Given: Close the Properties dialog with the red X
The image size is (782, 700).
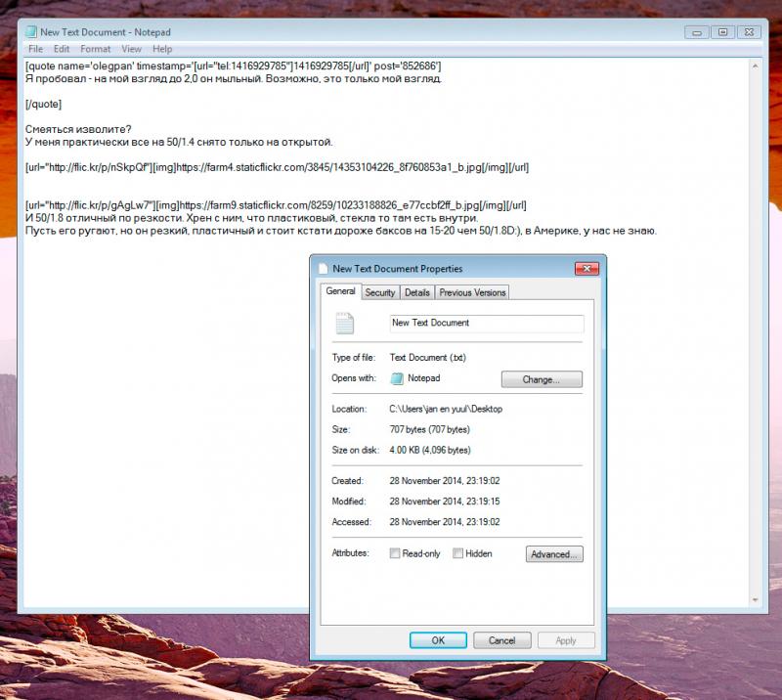Looking at the screenshot, I should click(x=587, y=269).
